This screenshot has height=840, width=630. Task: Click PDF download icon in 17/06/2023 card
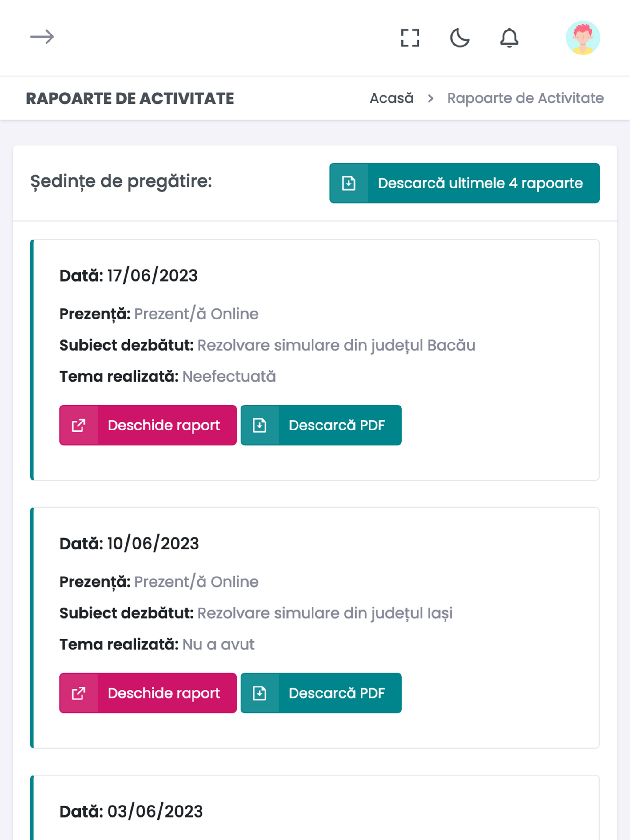pyautogui.click(x=260, y=425)
